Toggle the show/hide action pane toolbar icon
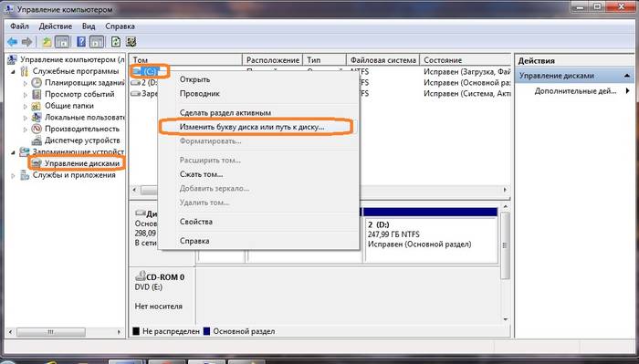 (97, 42)
